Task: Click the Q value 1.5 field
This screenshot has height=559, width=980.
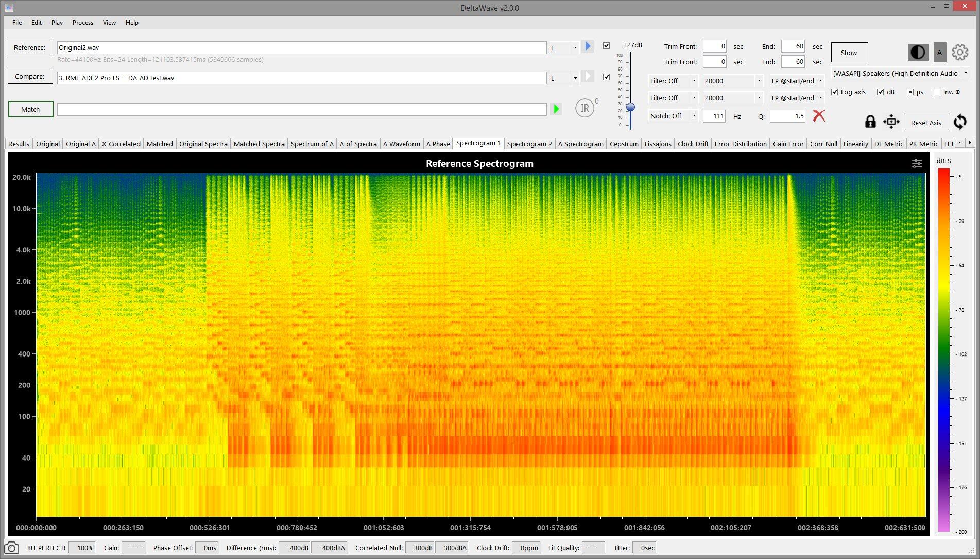Action: click(x=787, y=116)
